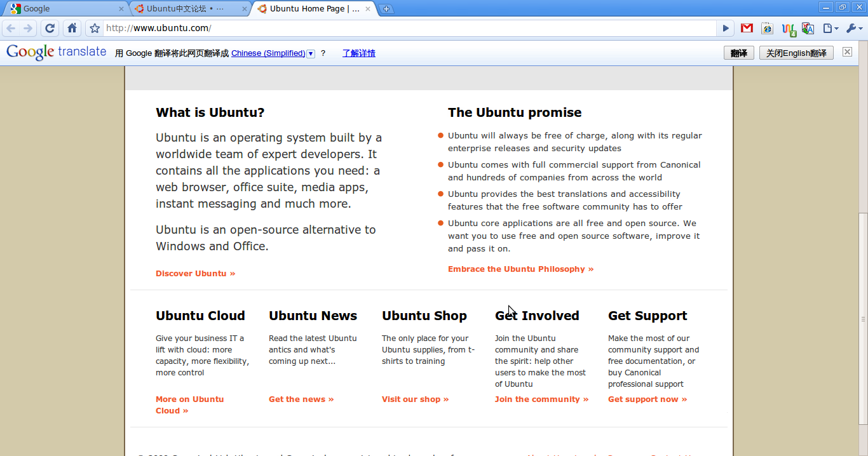
Task: Click the Chinese (Simplified) language link
Action: pyautogui.click(x=268, y=53)
